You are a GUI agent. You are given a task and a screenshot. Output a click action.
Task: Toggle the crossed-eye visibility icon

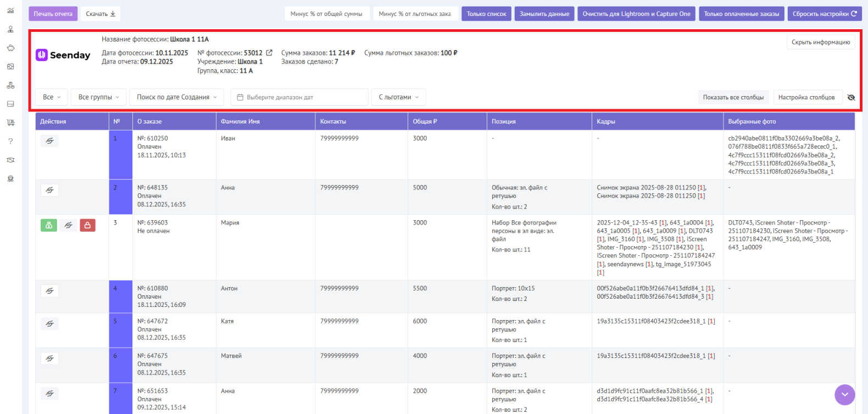point(851,97)
